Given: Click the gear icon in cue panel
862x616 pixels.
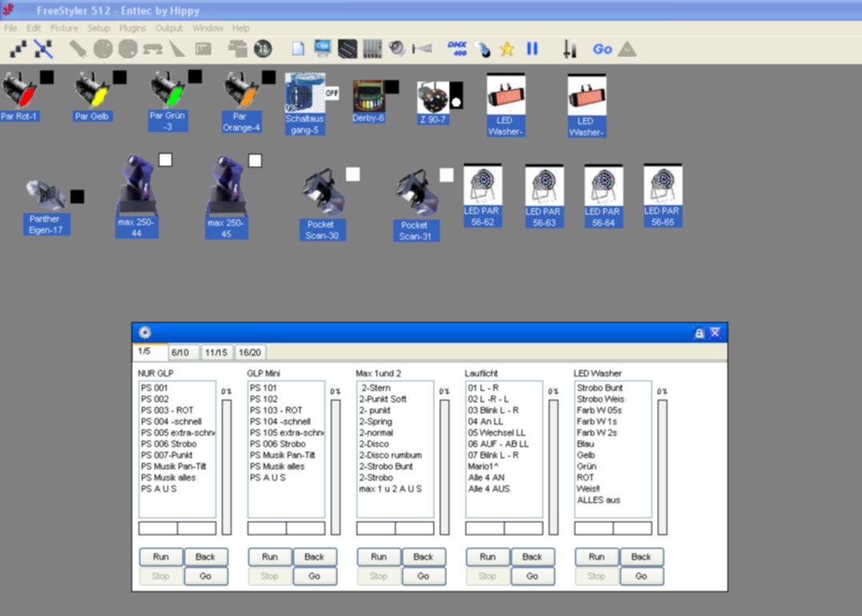Looking at the screenshot, I should point(145,332).
